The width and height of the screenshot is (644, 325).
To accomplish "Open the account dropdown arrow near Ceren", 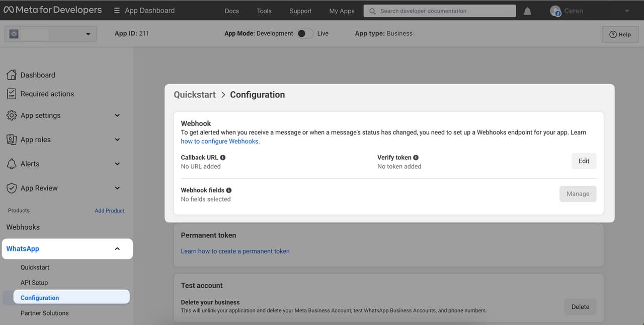I will click(x=626, y=11).
